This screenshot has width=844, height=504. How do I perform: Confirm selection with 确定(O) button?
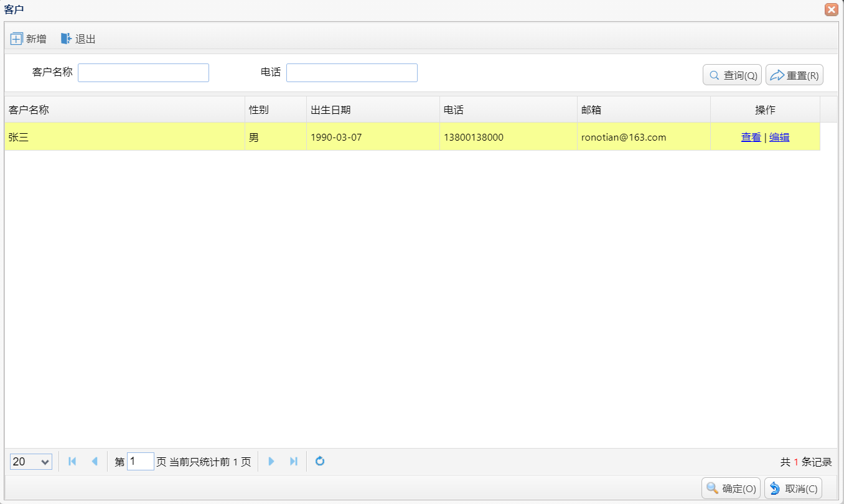click(731, 488)
